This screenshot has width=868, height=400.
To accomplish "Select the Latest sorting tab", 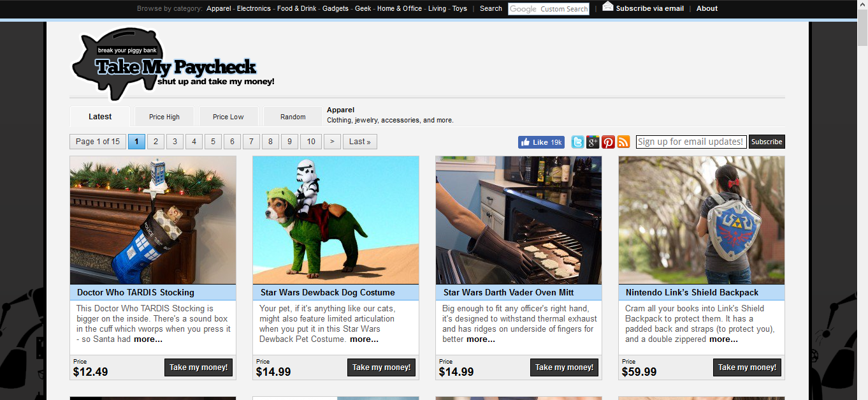I will 100,117.
